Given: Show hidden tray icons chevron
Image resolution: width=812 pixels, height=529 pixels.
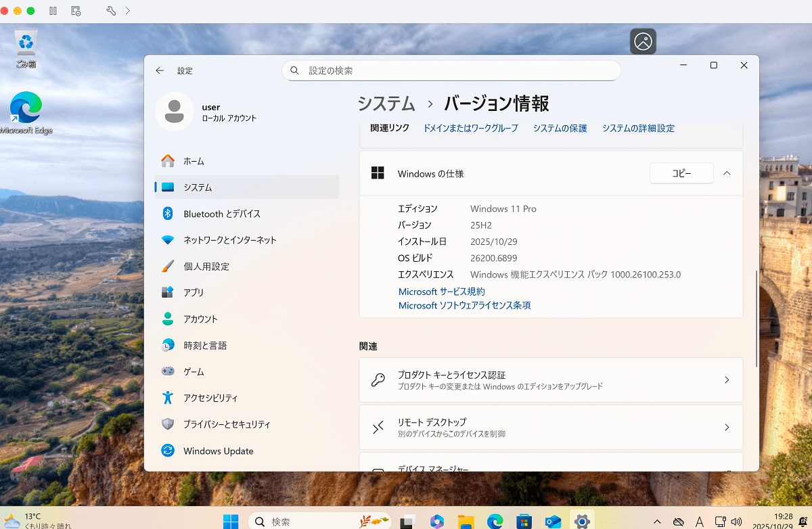Looking at the screenshot, I should pos(657,522).
